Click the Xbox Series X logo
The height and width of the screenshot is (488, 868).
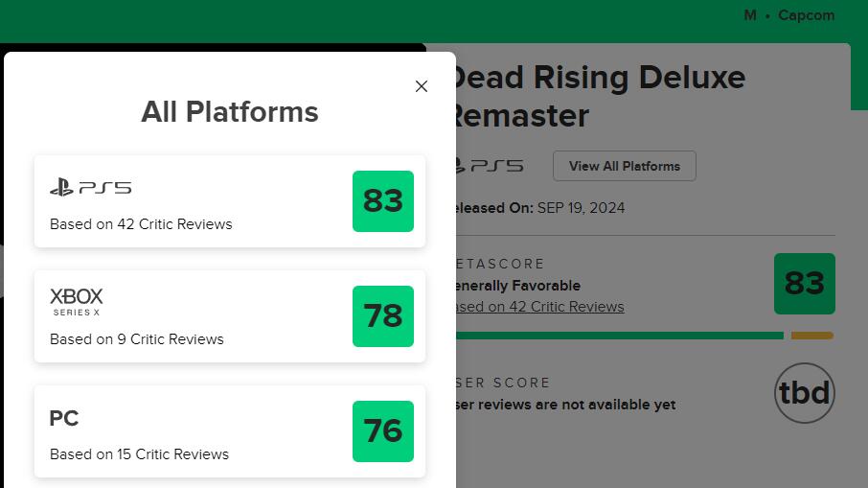click(x=77, y=301)
